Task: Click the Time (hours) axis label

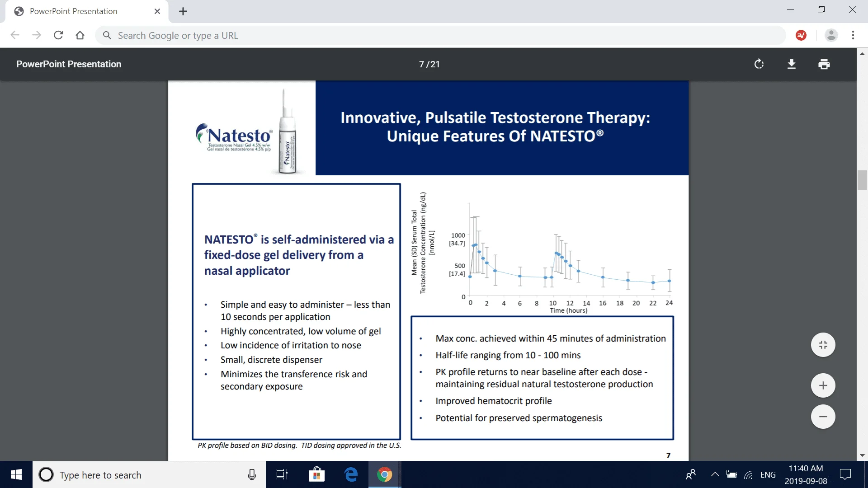Action: point(568,310)
